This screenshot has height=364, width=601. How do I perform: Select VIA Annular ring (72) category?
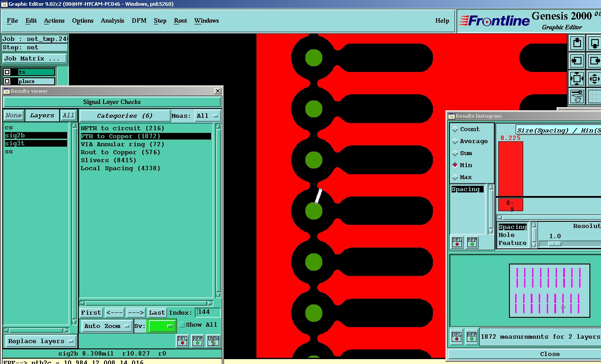(123, 144)
